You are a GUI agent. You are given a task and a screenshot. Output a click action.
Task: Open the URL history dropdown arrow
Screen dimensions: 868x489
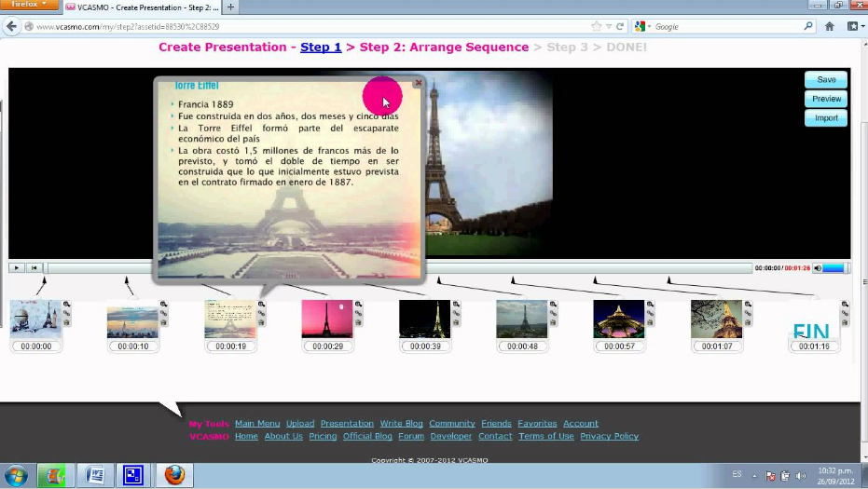tap(608, 26)
